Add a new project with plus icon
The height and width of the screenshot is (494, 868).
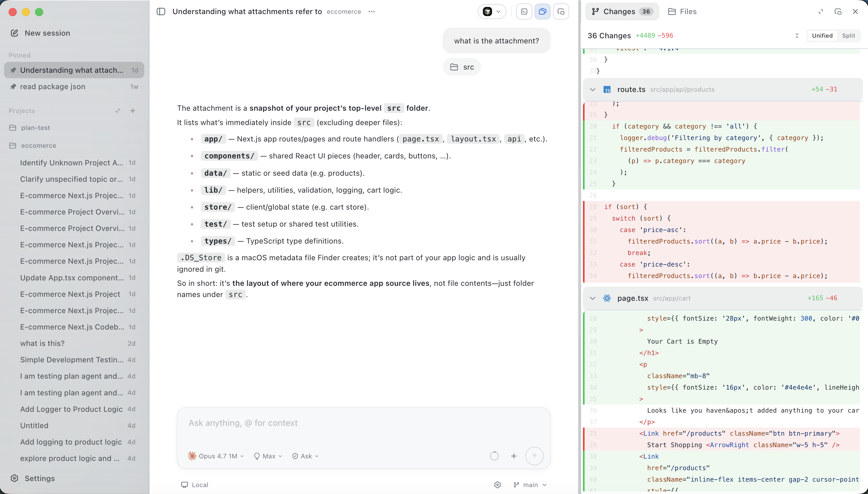click(x=133, y=111)
